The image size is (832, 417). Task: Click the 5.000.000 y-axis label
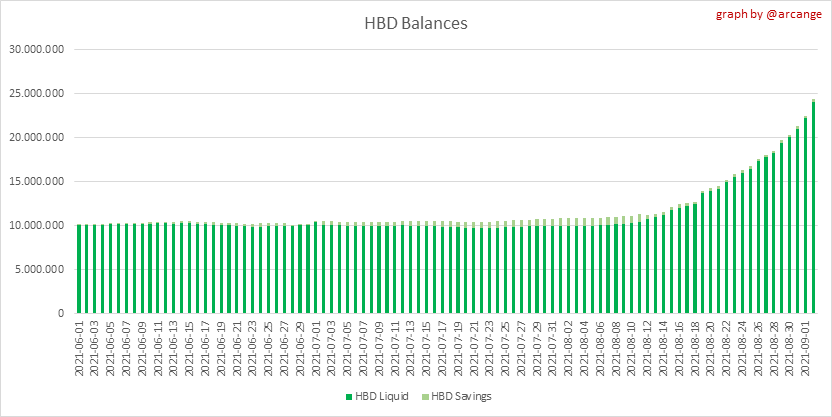tap(39, 269)
